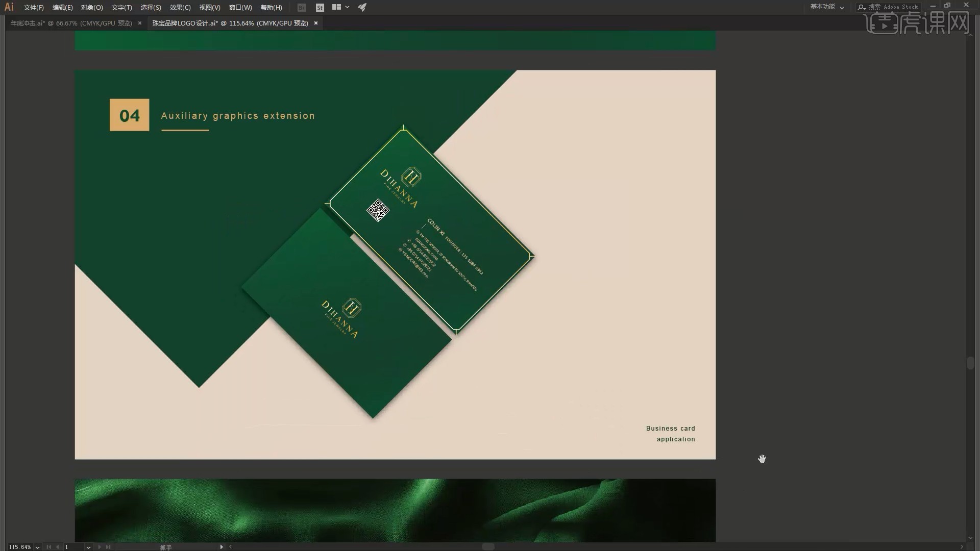Open the 窗口(W) menu
The width and height of the screenshot is (980, 551).
[240, 8]
